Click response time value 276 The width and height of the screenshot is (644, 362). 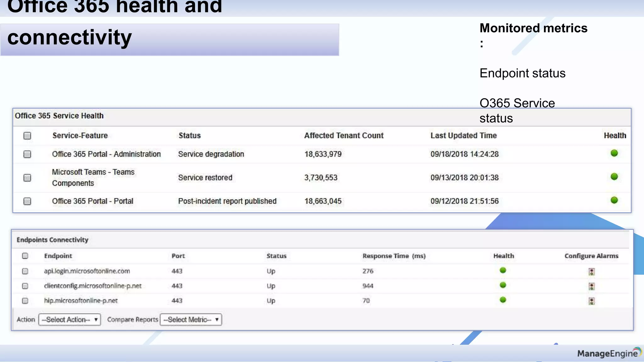click(x=368, y=271)
